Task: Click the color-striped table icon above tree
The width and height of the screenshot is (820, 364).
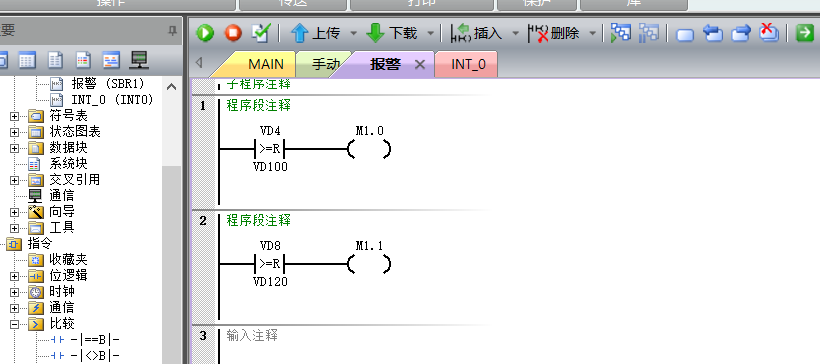Action: point(83,61)
